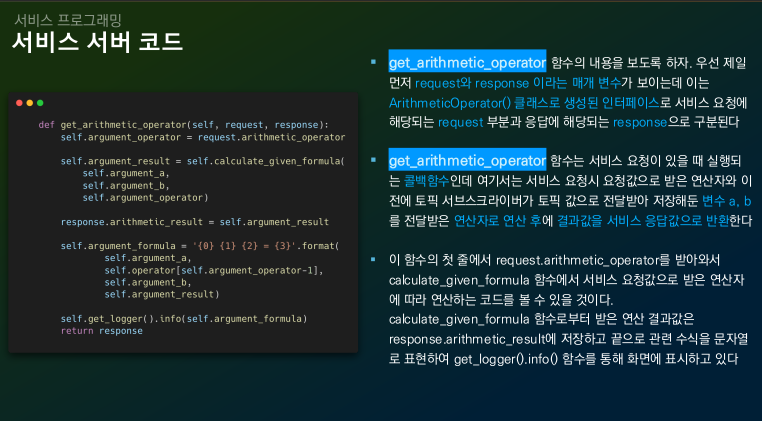The width and height of the screenshot is (762, 421).
Task: Click blue text 'ArithmeticOperator() 클래스로 생성된 인터페이스'
Action: [524, 103]
